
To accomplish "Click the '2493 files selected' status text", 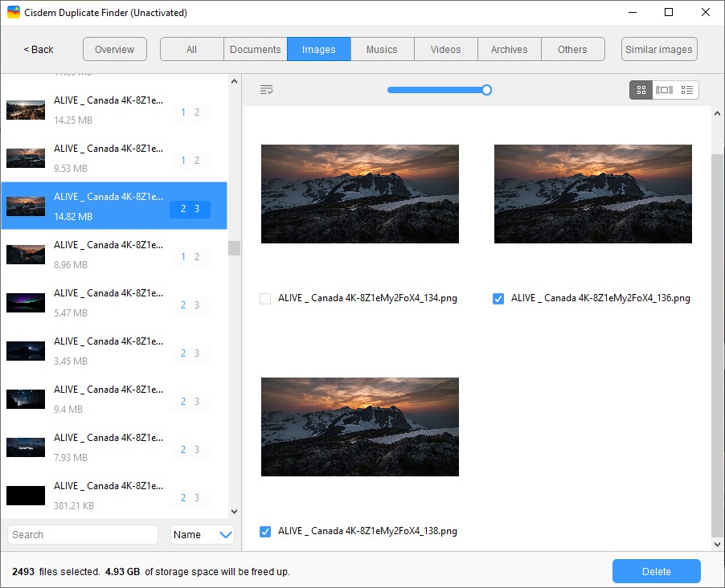I will [x=56, y=572].
